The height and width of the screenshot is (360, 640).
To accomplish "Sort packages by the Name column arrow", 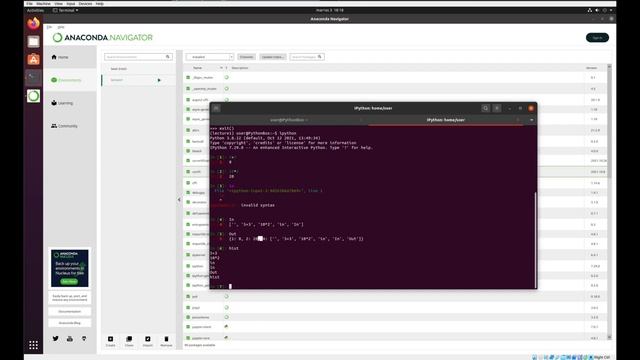I will click(222, 68).
